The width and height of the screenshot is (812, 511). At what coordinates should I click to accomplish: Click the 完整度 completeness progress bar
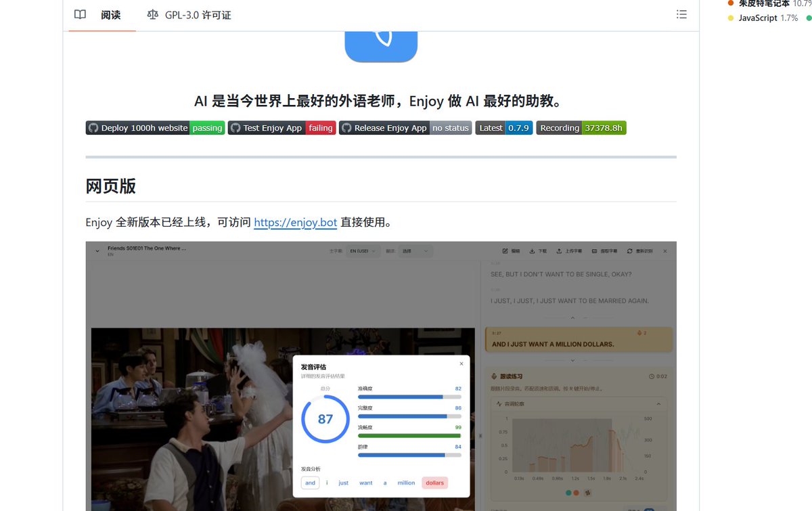coord(409,416)
